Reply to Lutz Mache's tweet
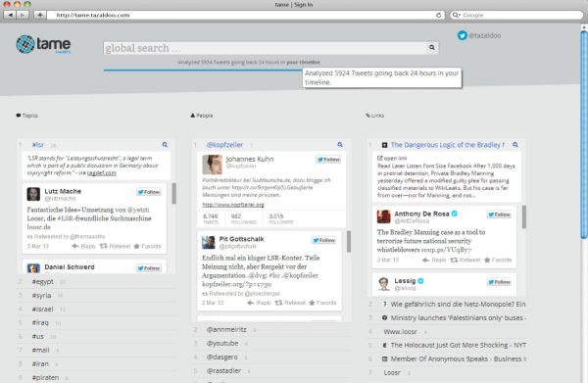 pos(84,246)
